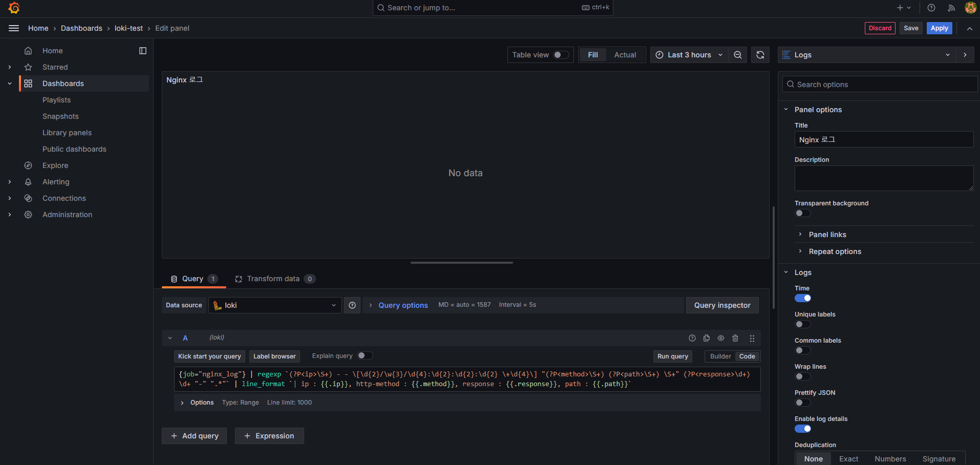
Task: Add an Expression
Action: coord(269,436)
